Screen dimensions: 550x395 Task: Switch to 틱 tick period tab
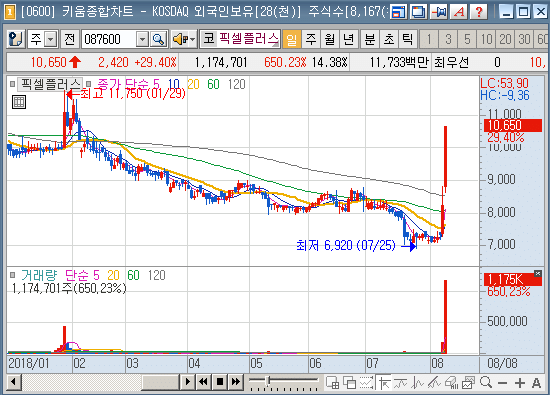(x=407, y=39)
